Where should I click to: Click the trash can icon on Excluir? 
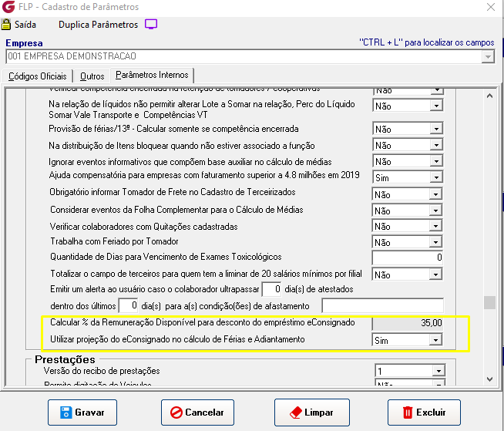tap(408, 412)
